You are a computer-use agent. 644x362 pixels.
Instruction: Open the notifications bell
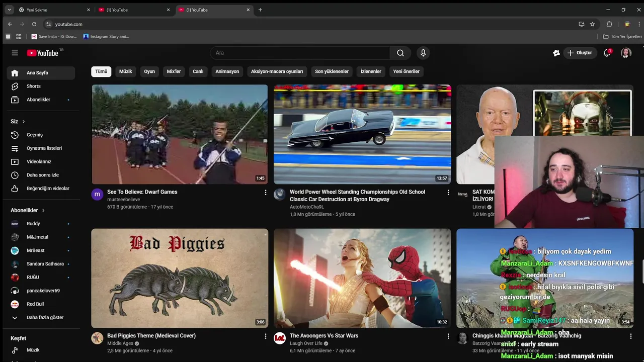coord(607,53)
